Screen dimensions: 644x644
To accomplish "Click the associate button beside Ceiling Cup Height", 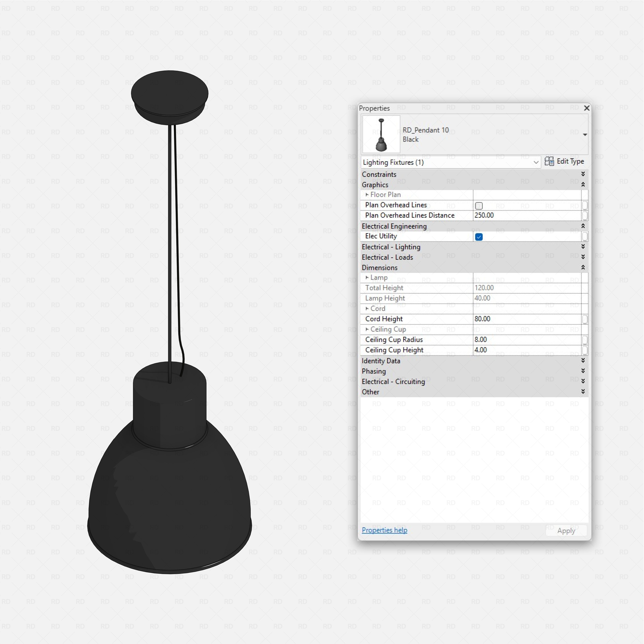I will [585, 350].
